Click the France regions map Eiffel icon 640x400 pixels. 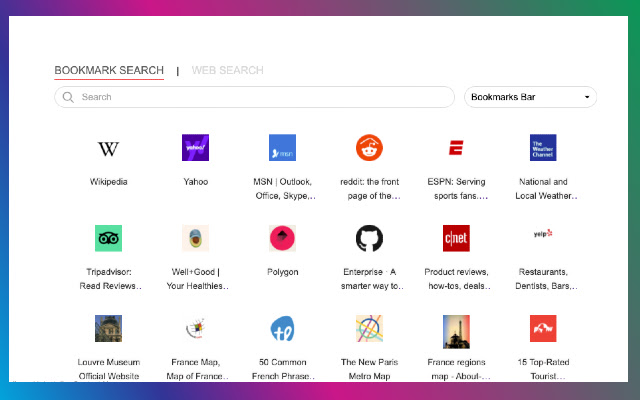pos(456,331)
